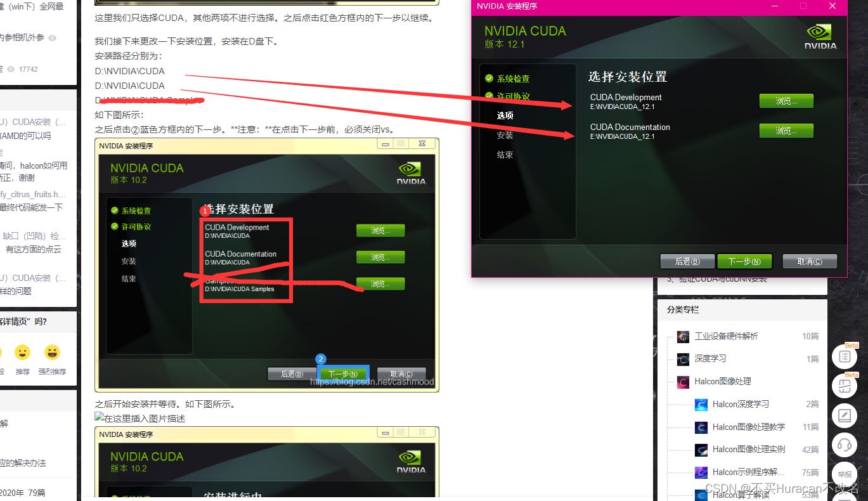Open the 缺口（凹陷）检... article link

coord(34,236)
